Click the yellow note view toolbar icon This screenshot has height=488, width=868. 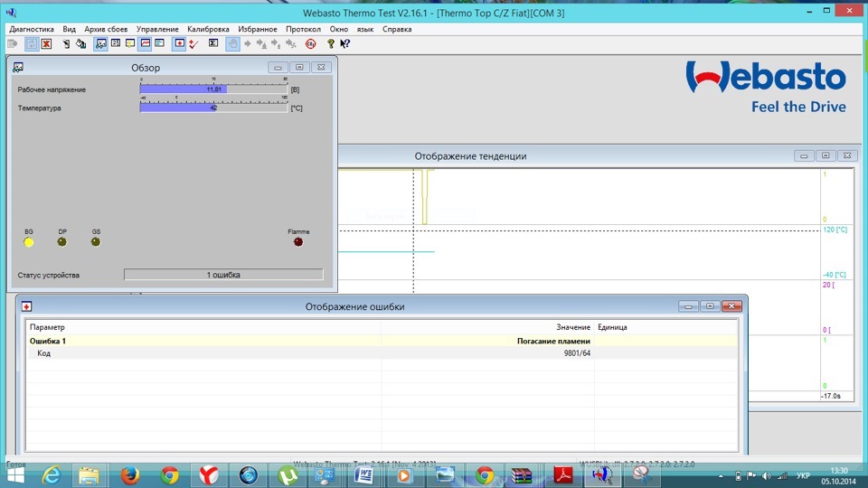coord(130,43)
